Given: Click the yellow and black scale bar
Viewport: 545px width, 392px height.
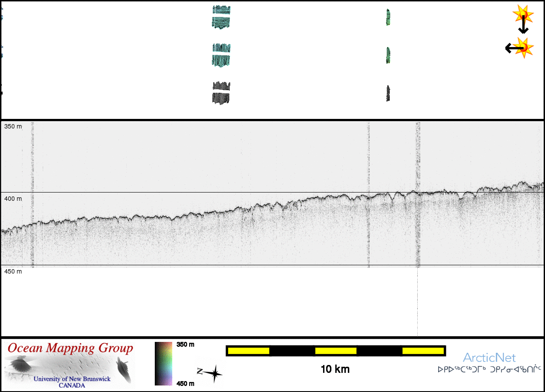Looking at the screenshot, I should 335,351.
